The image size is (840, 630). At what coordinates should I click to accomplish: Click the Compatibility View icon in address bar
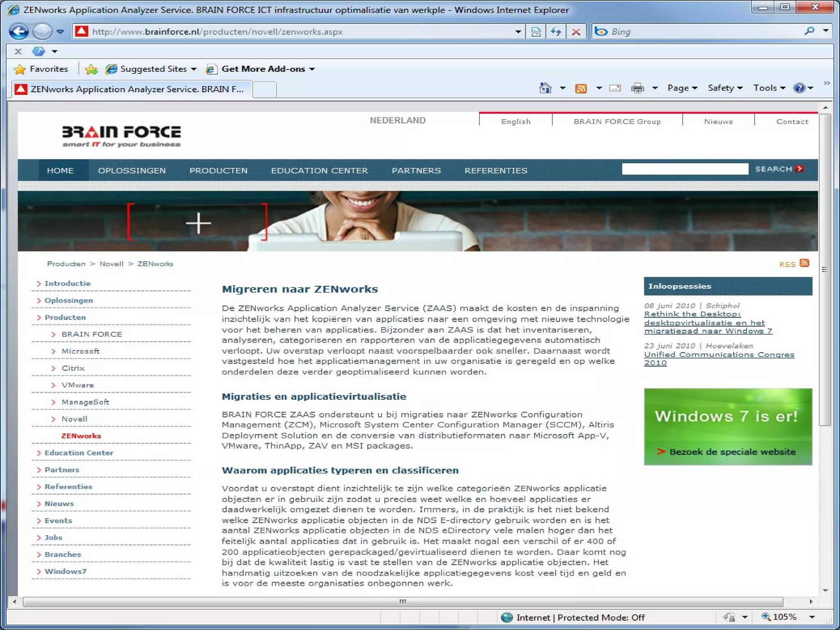pos(536,32)
